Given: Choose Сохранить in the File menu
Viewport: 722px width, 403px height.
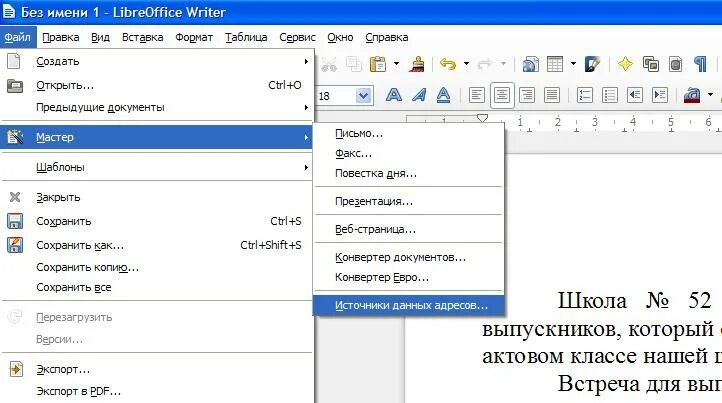Looking at the screenshot, I should 157,221.
